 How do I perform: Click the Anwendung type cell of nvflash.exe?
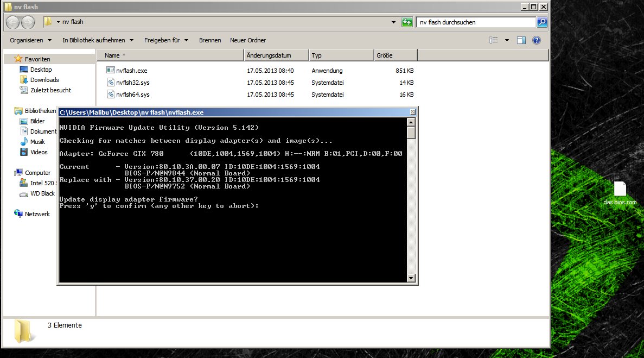(x=327, y=71)
